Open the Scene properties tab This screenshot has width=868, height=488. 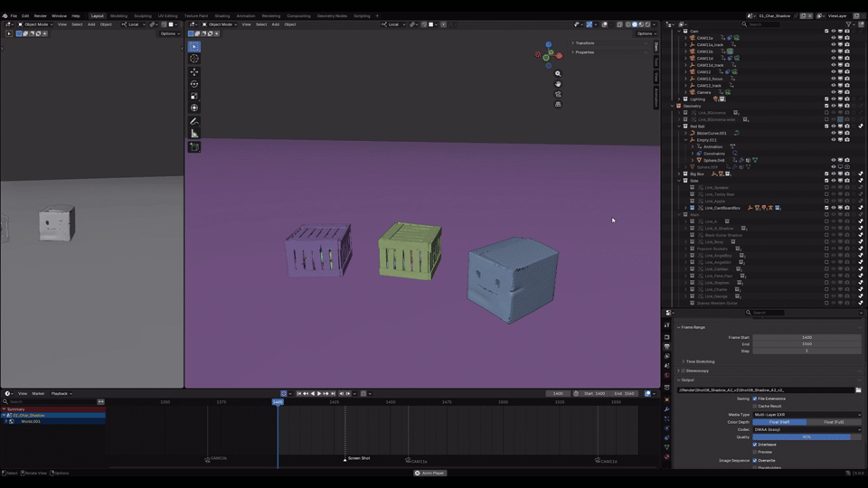point(667,366)
